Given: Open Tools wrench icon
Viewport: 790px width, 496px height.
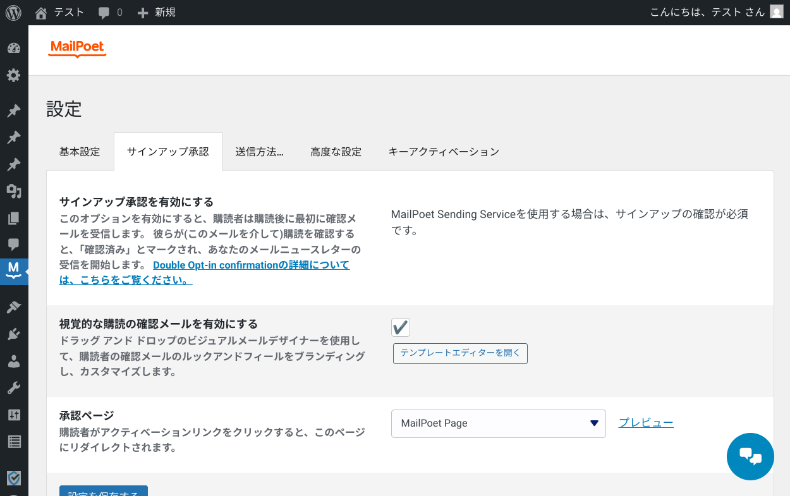Looking at the screenshot, I should [x=14, y=388].
